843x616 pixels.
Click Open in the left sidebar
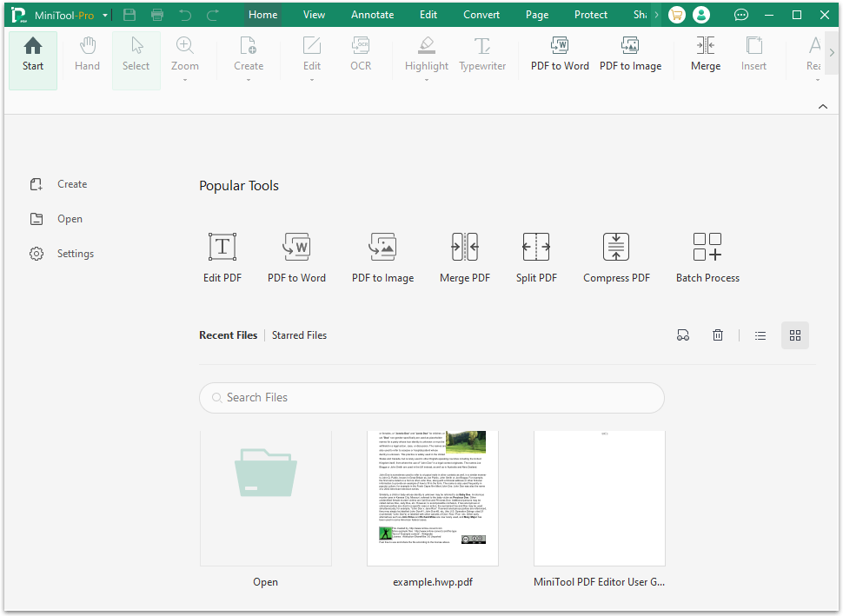(x=56, y=219)
